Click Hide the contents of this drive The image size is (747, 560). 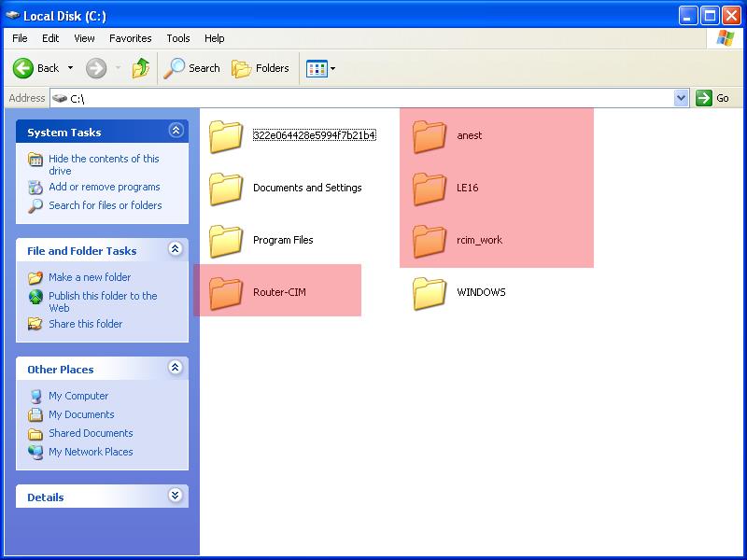click(104, 165)
